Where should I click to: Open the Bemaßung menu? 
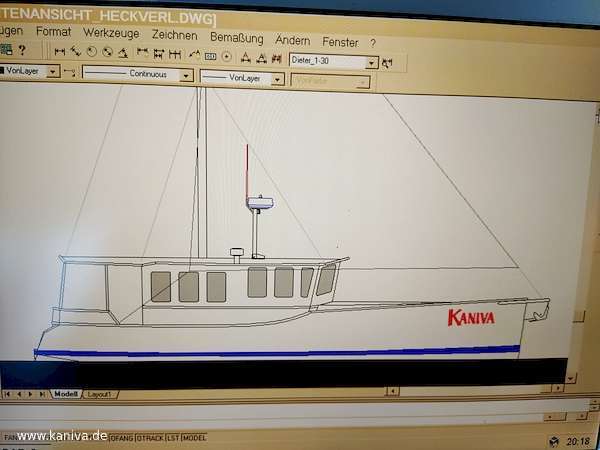237,36
